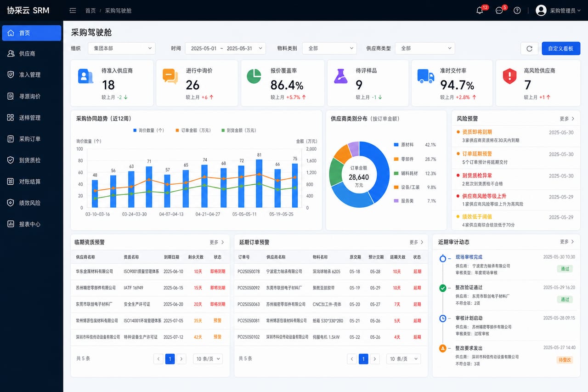
Task: Collapse the sidebar using the hamburger icon
Action: pos(73,10)
